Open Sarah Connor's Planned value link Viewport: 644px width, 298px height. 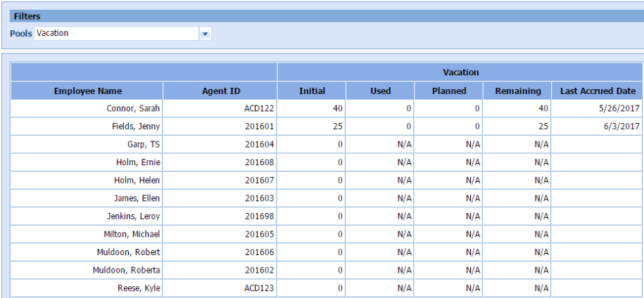(x=477, y=109)
